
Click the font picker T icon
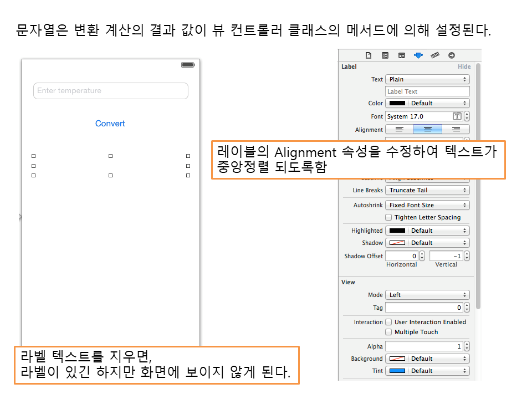pos(457,116)
